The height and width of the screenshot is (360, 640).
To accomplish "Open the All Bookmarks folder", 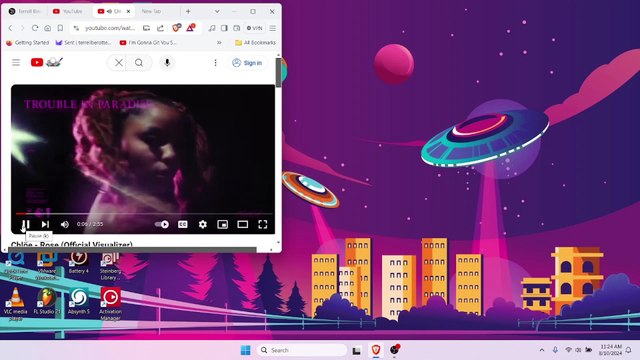I will point(256,42).
